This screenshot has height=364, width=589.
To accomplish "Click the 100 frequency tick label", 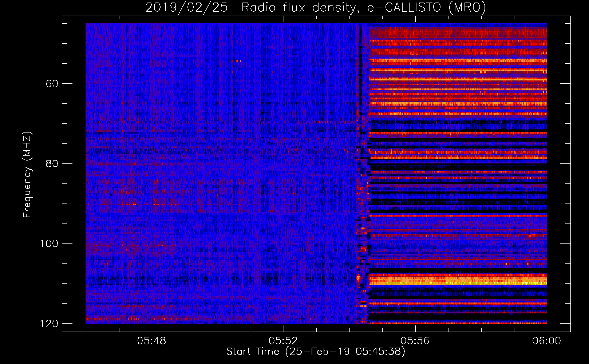I will pos(49,244).
